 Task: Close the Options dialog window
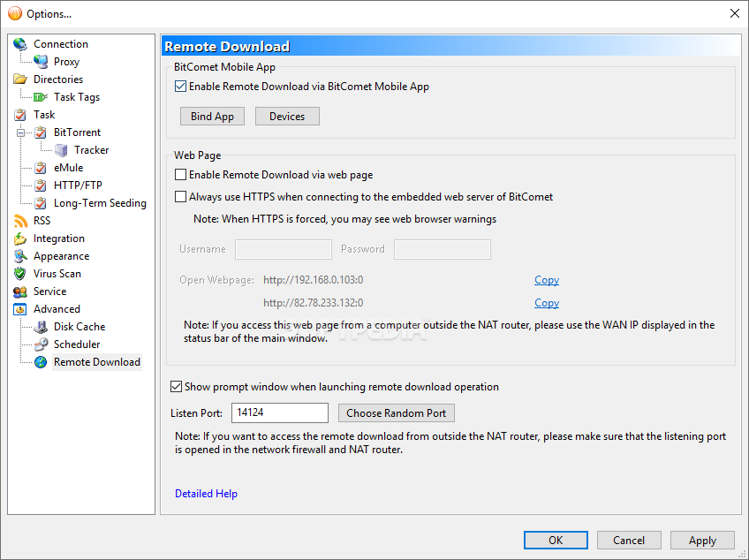[735, 13]
